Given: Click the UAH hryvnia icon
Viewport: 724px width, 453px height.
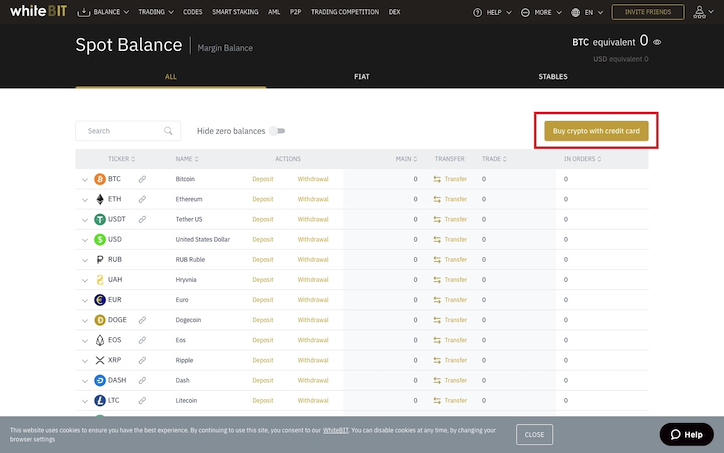Looking at the screenshot, I should pyautogui.click(x=100, y=279).
